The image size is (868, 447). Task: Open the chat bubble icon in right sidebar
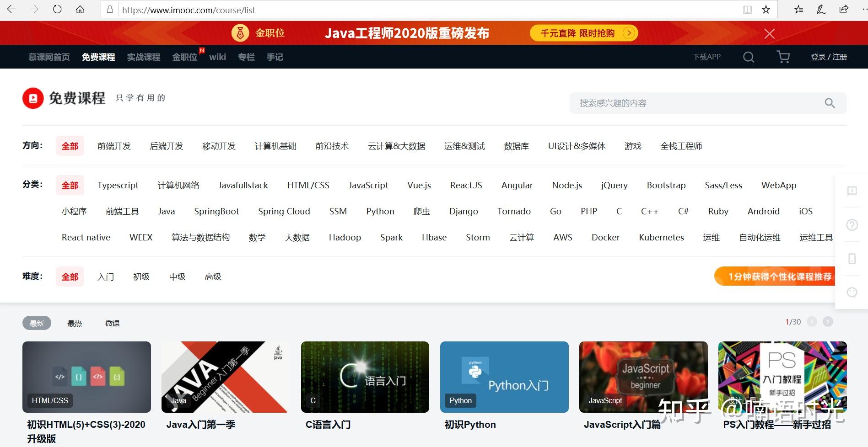pyautogui.click(x=852, y=292)
